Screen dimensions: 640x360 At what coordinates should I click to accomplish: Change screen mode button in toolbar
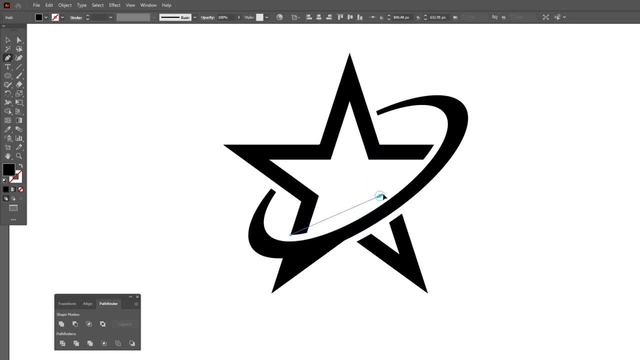(13, 208)
